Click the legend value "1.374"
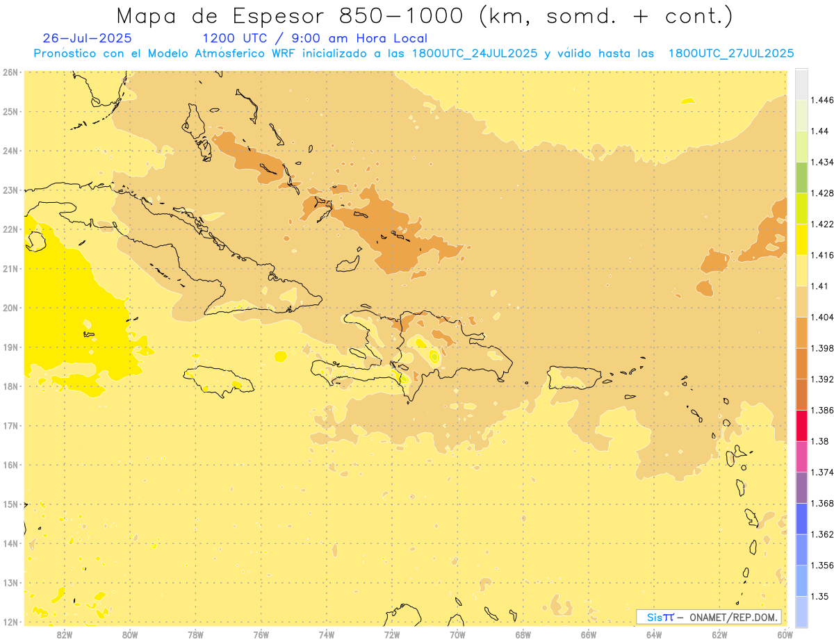Image resolution: width=834 pixels, height=644 pixels. (x=822, y=472)
